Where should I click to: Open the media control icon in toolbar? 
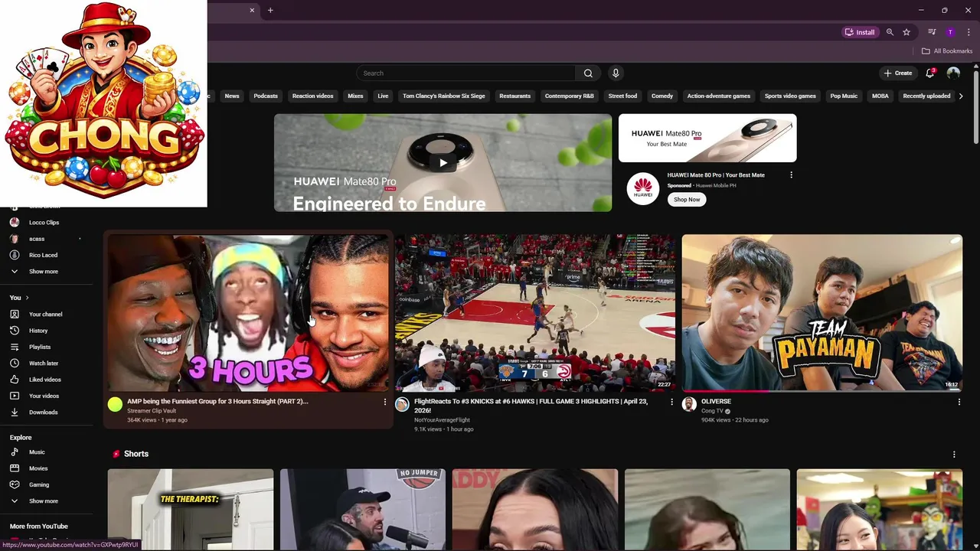(932, 32)
